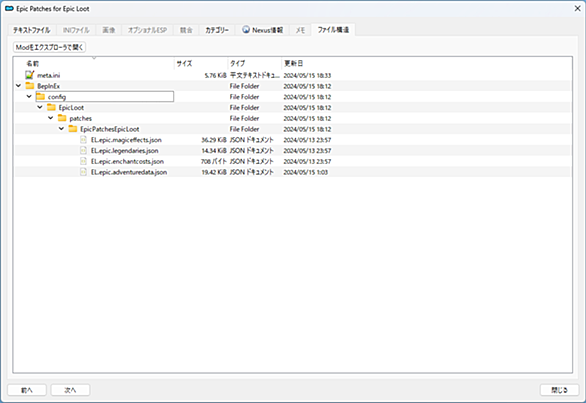The width and height of the screenshot is (586, 403).
Task: Select the meta.ini row
Action: [x=293, y=75]
